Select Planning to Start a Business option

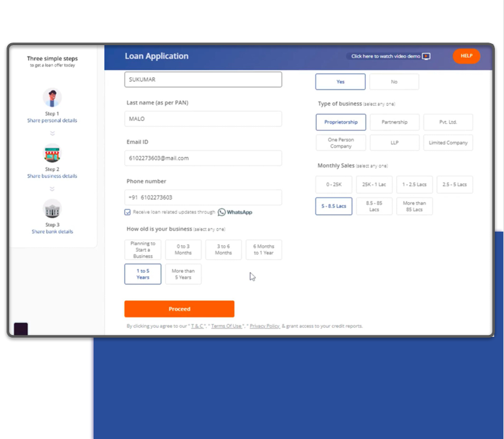[x=143, y=250]
